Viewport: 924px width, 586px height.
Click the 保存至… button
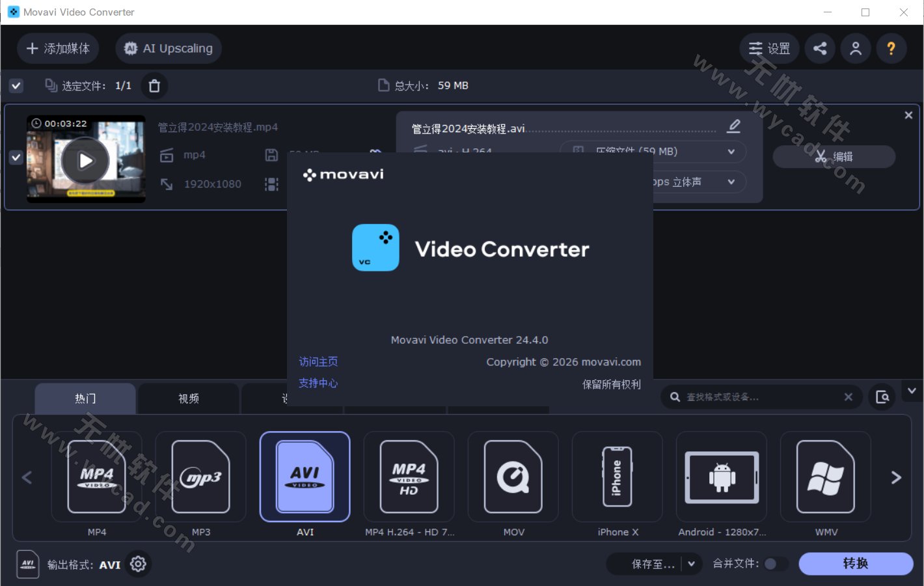coord(652,564)
